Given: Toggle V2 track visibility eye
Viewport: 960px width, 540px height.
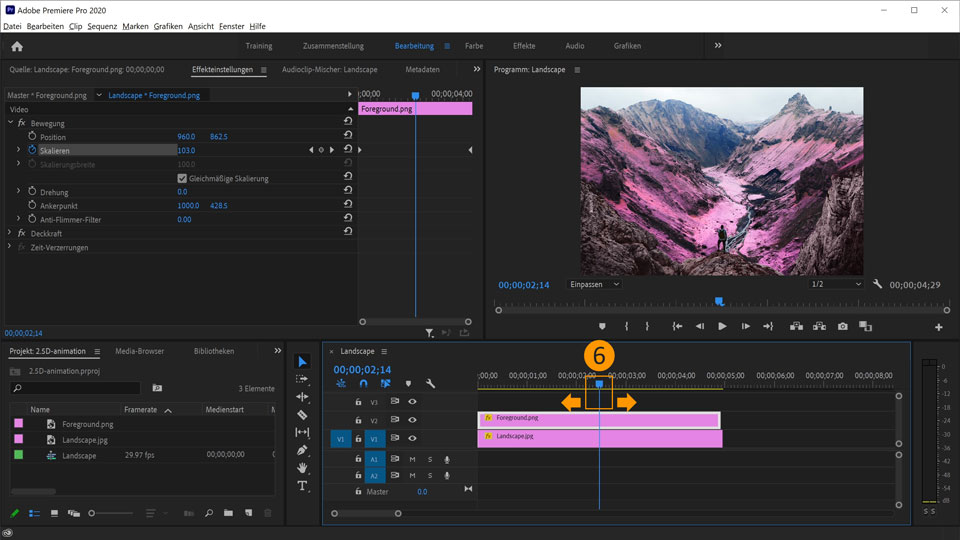Looking at the screenshot, I should point(412,420).
